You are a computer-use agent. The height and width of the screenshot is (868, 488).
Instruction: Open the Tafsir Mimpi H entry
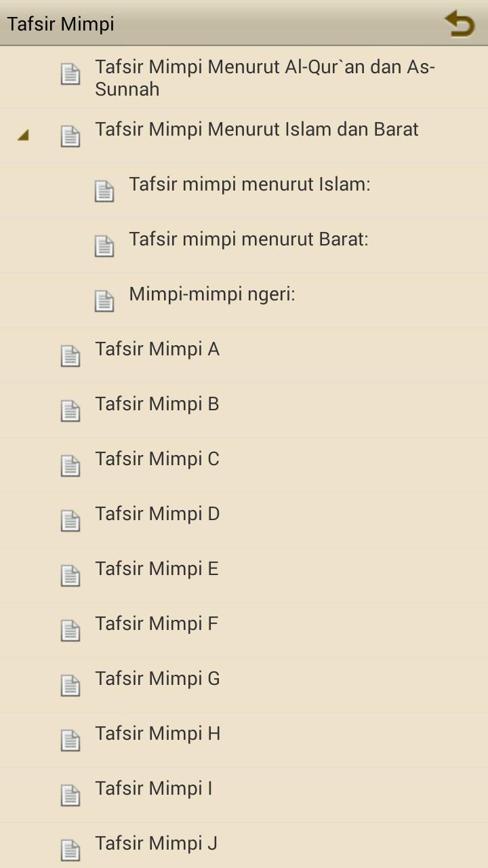pos(157,733)
